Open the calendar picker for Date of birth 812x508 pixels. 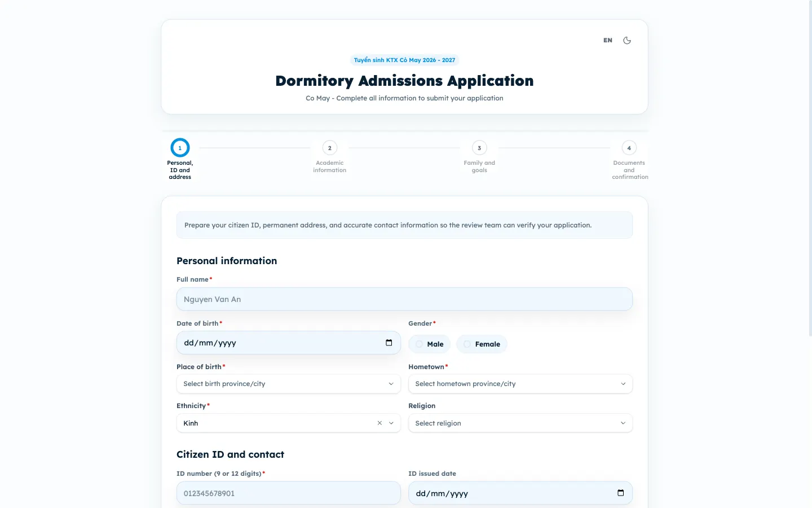point(389,343)
